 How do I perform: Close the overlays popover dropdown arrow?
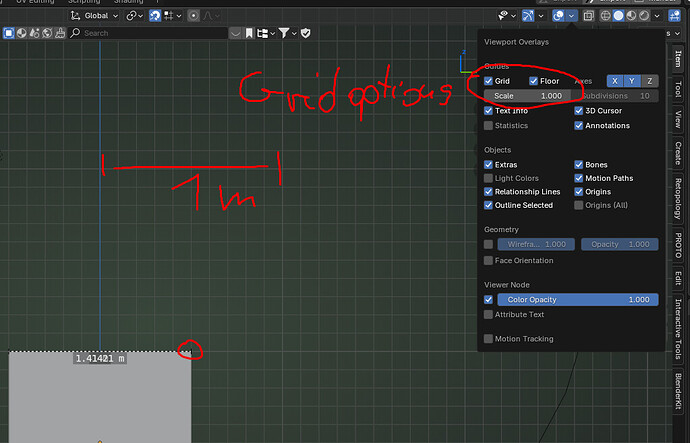[571, 16]
